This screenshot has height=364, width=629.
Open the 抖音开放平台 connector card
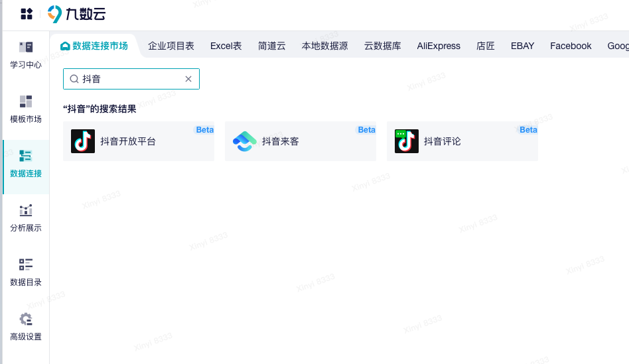[x=139, y=141]
